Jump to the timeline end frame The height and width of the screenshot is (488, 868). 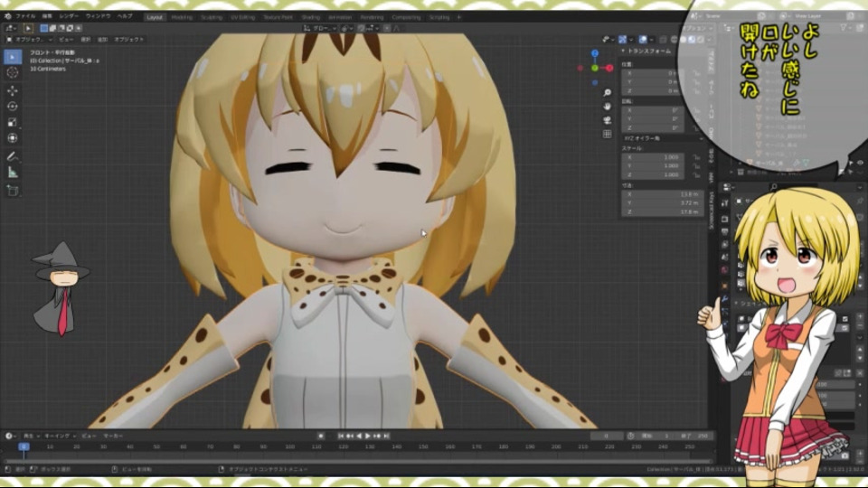coord(386,436)
